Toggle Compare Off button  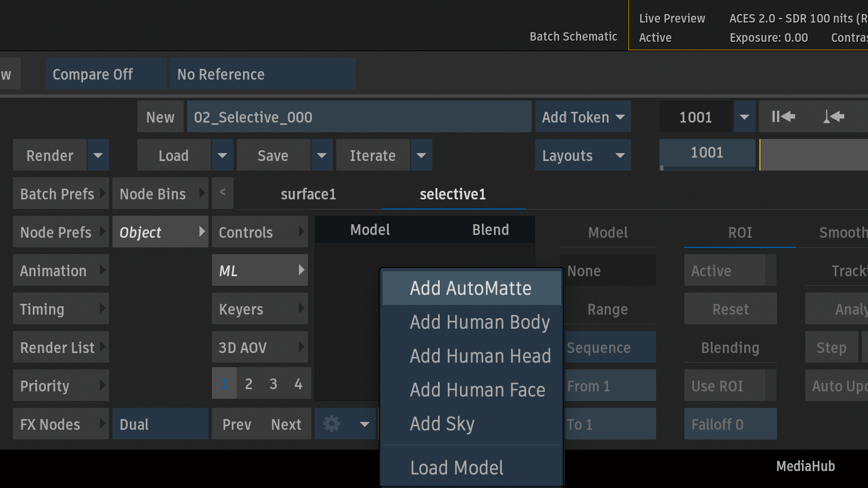(106, 74)
